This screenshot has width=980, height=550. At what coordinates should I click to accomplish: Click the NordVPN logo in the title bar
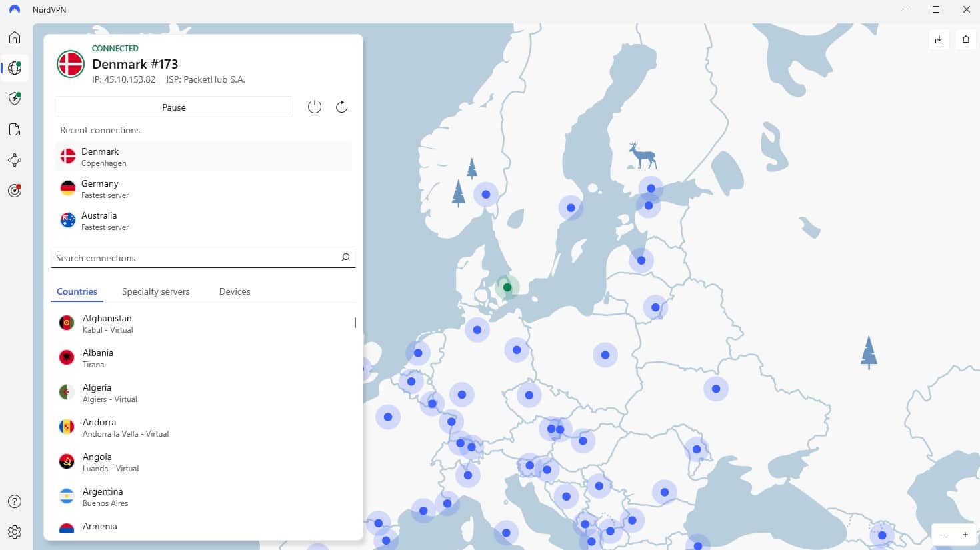[15, 9]
